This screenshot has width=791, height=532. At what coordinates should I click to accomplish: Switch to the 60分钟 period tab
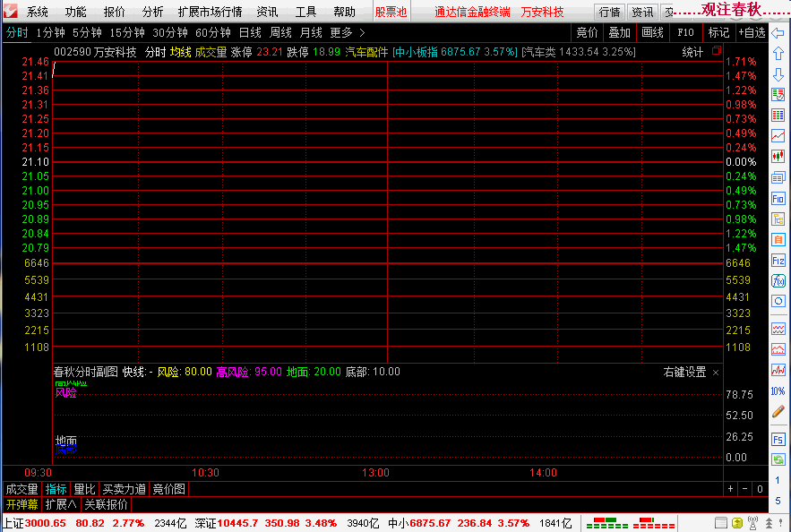213,33
